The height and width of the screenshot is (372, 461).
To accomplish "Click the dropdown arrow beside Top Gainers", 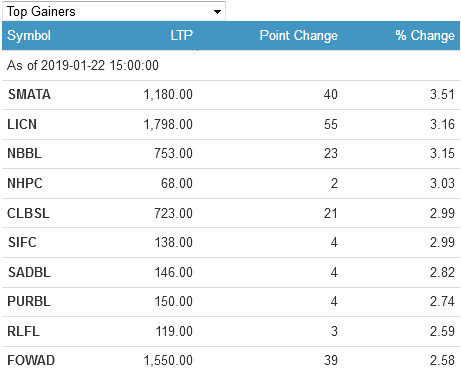I will (217, 12).
